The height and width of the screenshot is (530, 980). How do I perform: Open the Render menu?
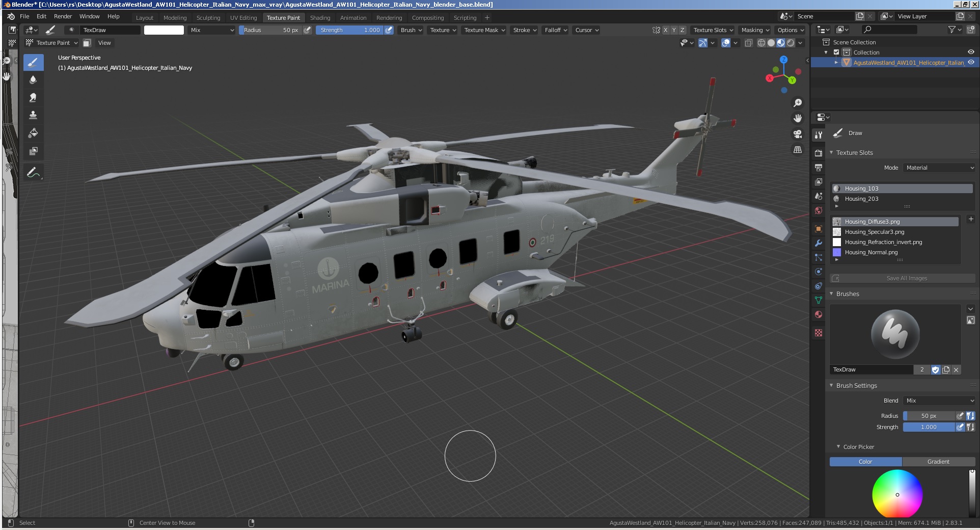point(63,16)
